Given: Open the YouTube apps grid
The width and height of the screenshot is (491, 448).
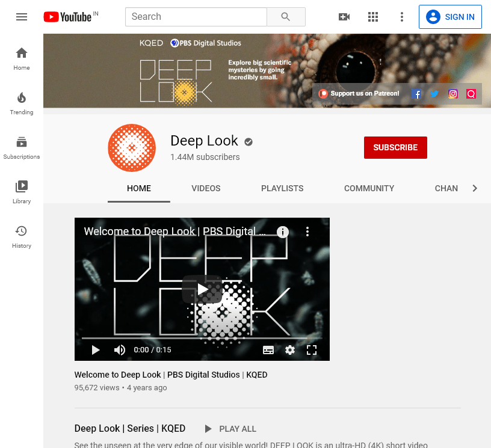Looking at the screenshot, I should coord(373,17).
